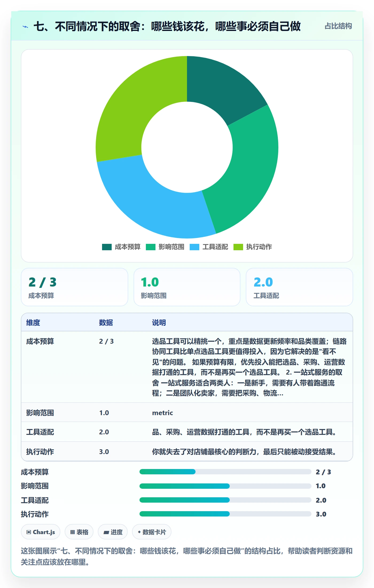Click the 说明 column header
The width and height of the screenshot is (374, 588).
(x=159, y=323)
